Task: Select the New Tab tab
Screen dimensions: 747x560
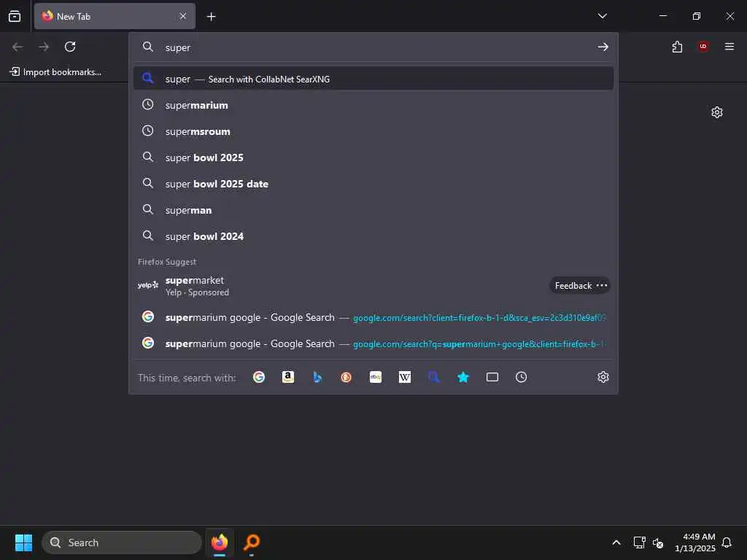Action: [x=115, y=16]
